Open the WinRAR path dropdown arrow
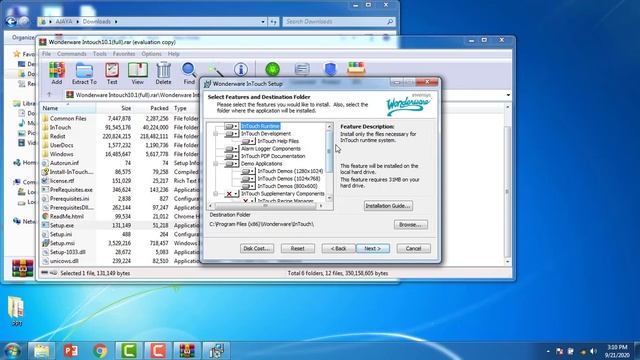640x360 pixels. [x=508, y=95]
